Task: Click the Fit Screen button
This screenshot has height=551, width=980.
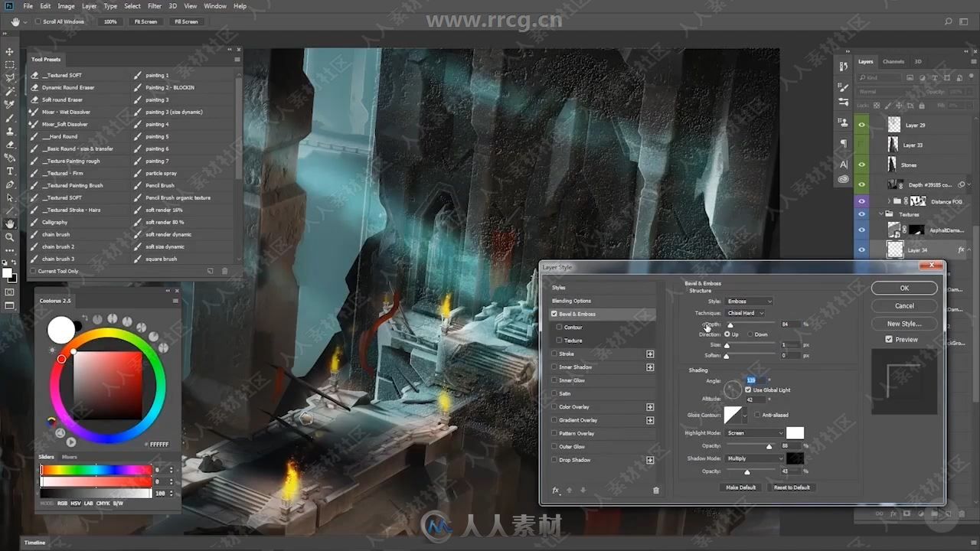Action: coord(145,21)
